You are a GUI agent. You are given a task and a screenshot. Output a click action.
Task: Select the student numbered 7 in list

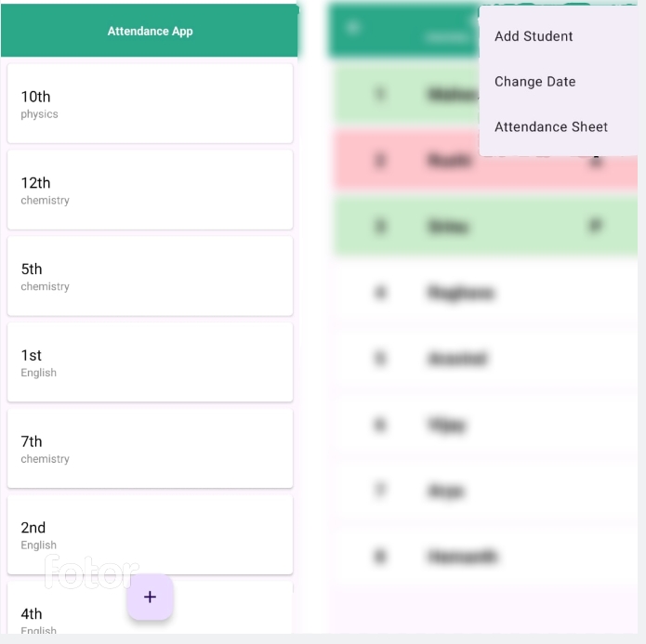pos(485,491)
